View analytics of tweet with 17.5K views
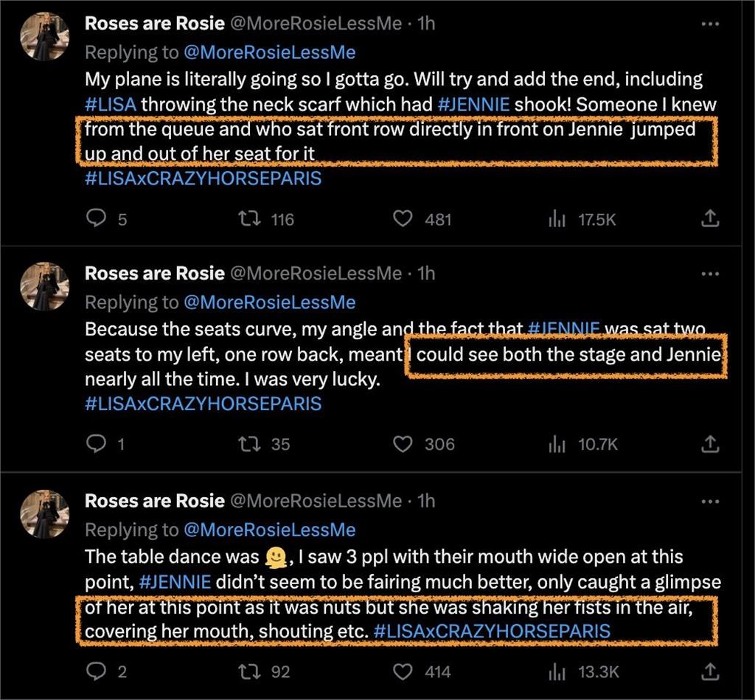The image size is (755, 700). point(557,219)
